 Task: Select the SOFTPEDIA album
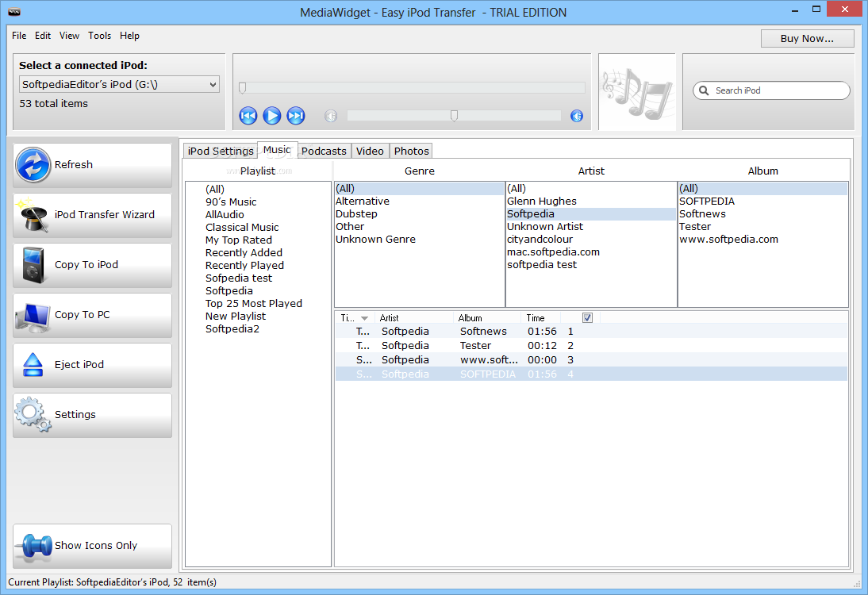762,202
